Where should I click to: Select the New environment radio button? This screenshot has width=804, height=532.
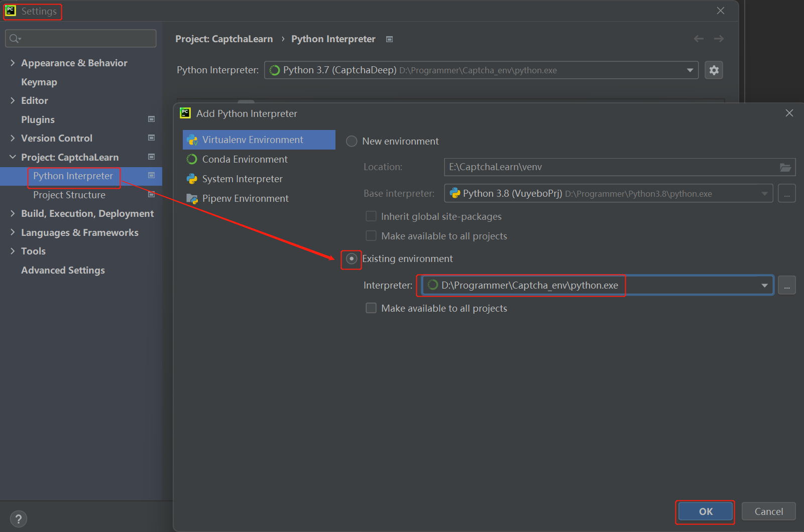pyautogui.click(x=352, y=141)
